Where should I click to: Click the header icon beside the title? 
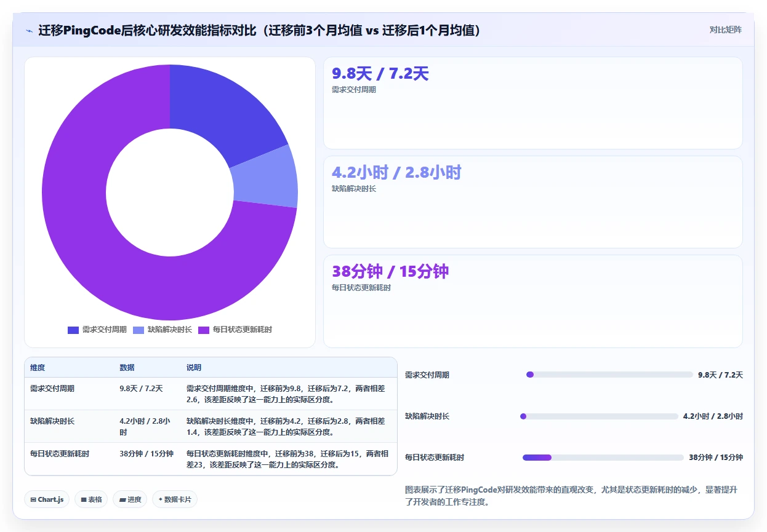30,31
